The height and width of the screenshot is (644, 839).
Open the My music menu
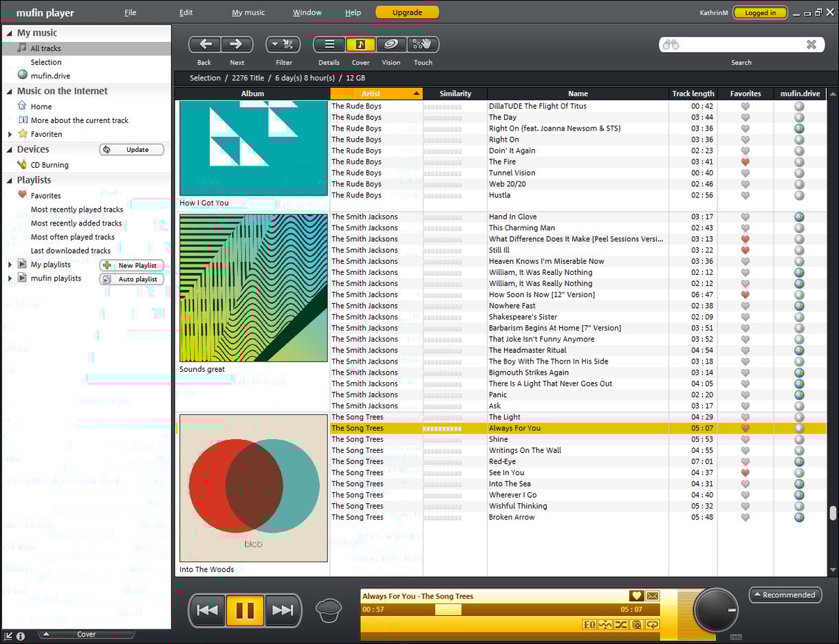click(x=248, y=12)
